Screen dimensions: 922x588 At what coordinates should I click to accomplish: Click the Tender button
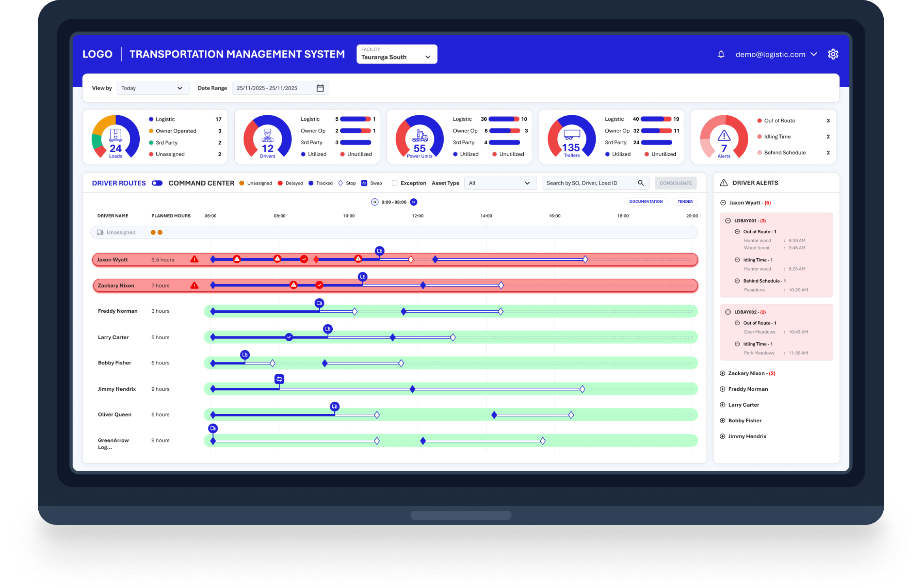(685, 202)
